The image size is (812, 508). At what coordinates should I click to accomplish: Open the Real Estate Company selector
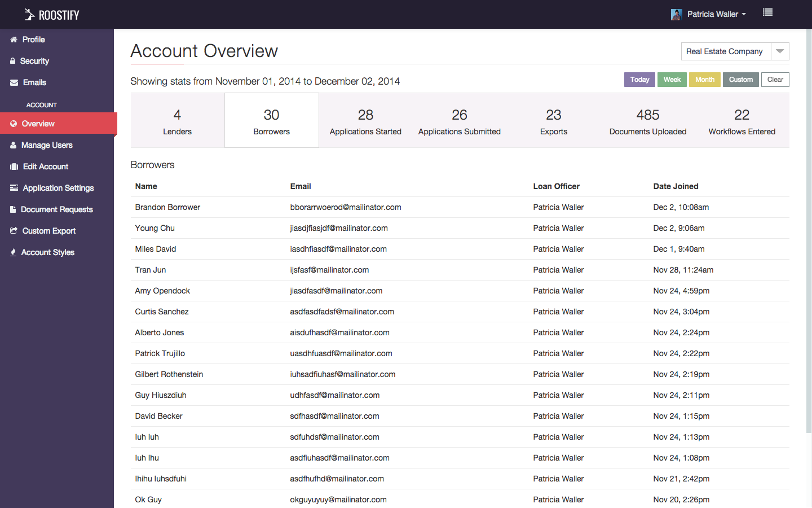[x=725, y=51]
